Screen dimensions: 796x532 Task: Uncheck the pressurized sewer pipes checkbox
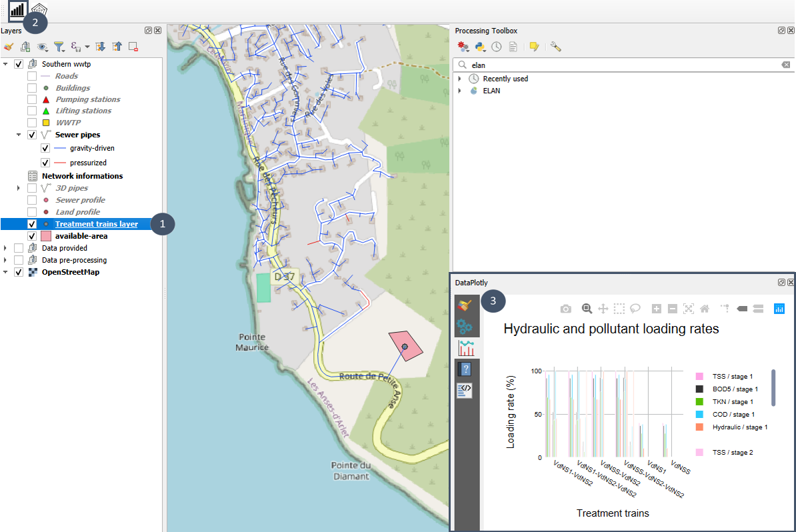click(45, 163)
